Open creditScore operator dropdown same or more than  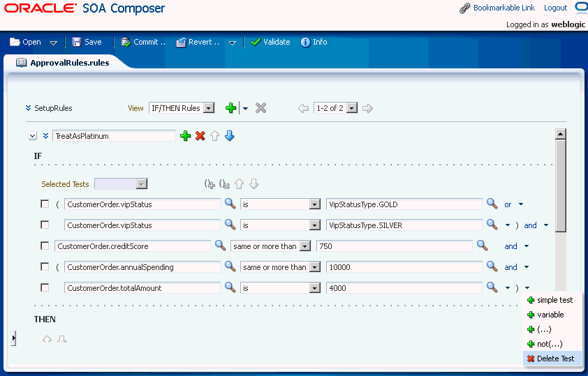270,246
